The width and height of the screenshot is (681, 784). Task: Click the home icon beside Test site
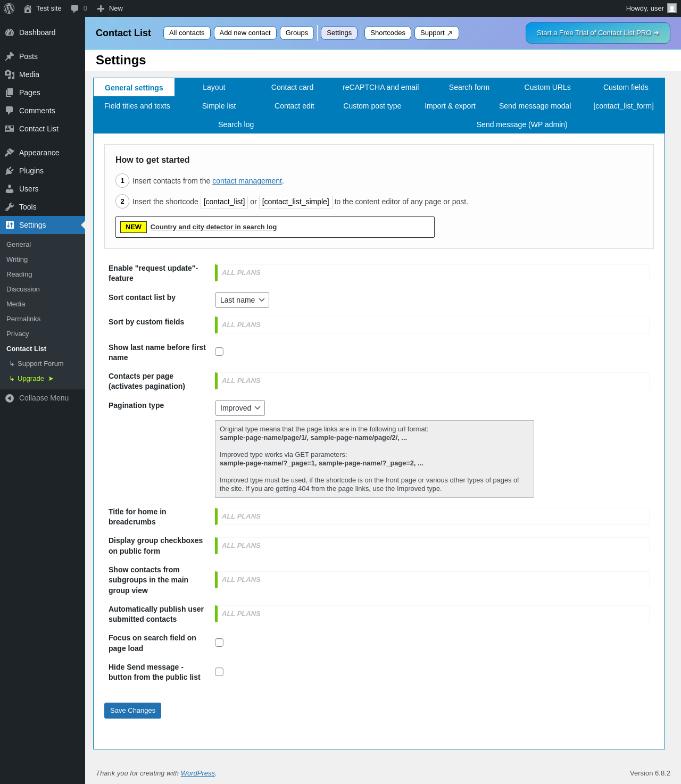point(28,9)
